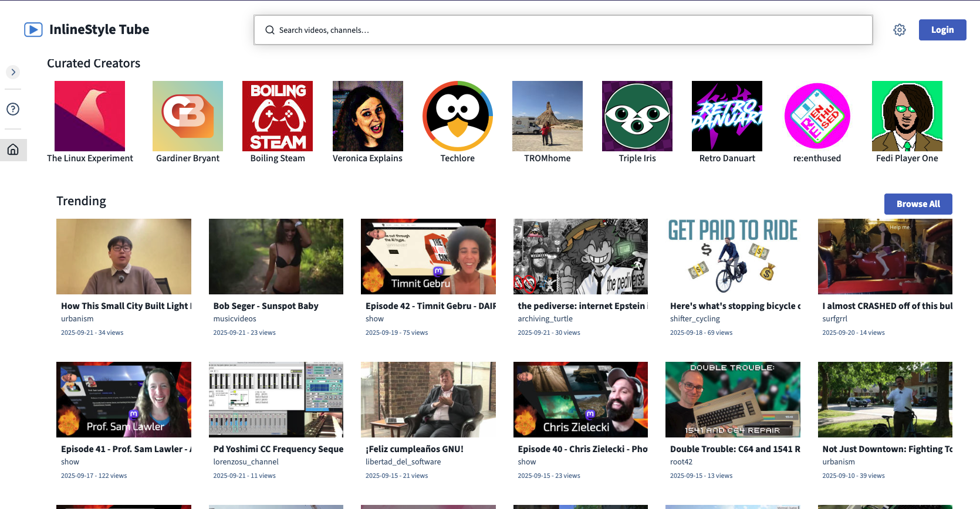Play the Get Paid To Ride video thumbnail
The height and width of the screenshot is (509, 980).
click(732, 256)
